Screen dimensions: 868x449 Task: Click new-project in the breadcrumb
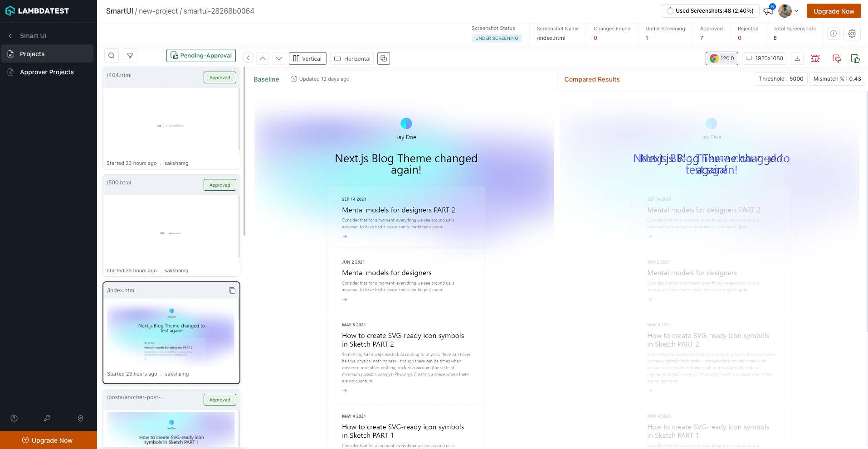click(158, 11)
